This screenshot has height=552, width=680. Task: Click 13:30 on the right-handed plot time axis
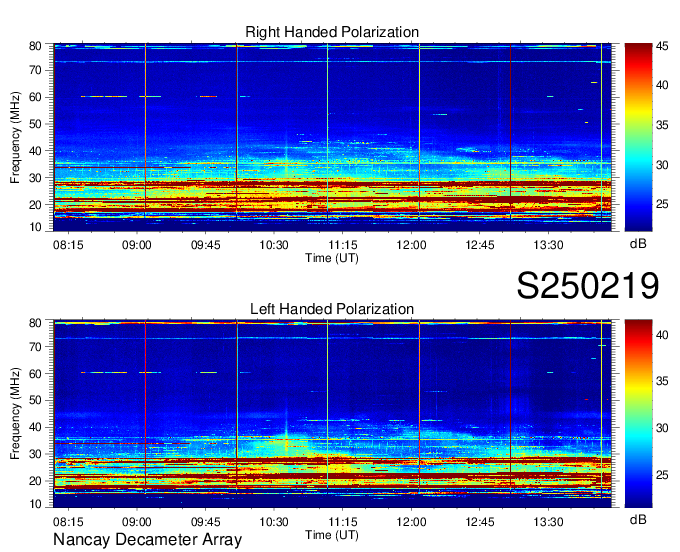click(x=548, y=245)
